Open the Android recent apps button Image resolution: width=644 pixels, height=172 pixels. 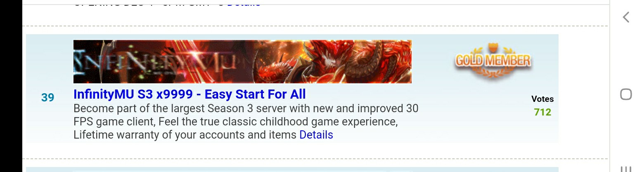[x=626, y=169]
